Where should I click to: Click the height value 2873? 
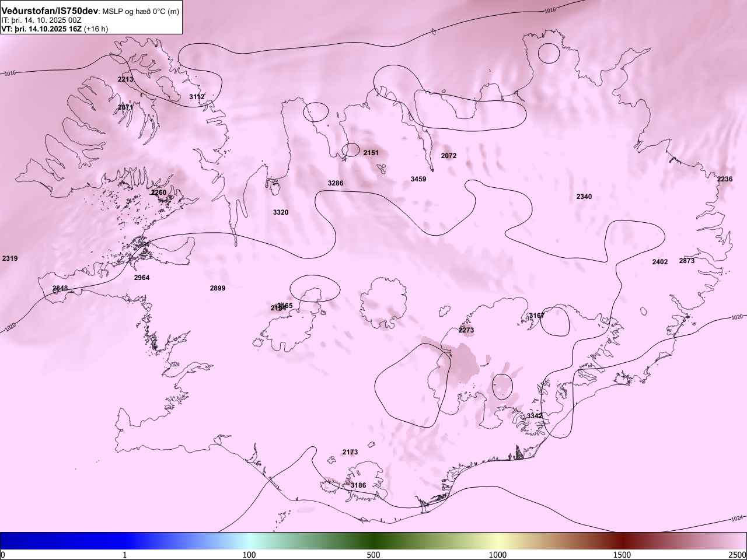click(687, 261)
